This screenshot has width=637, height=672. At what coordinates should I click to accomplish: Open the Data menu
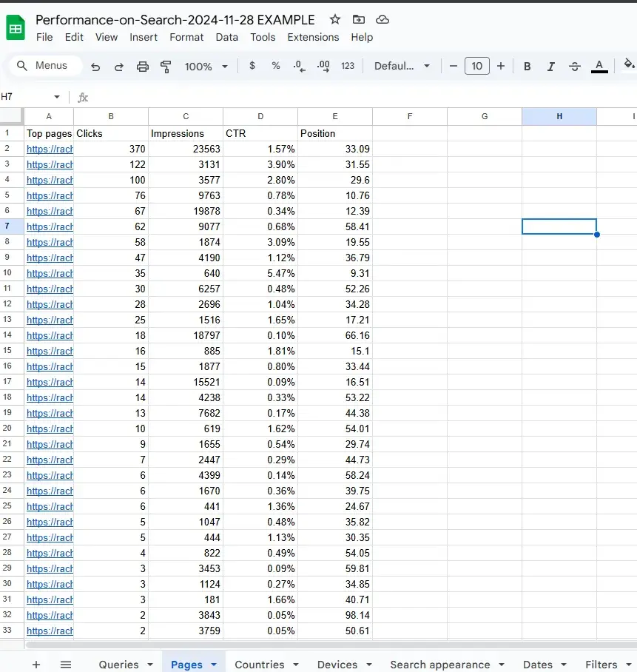click(x=226, y=37)
